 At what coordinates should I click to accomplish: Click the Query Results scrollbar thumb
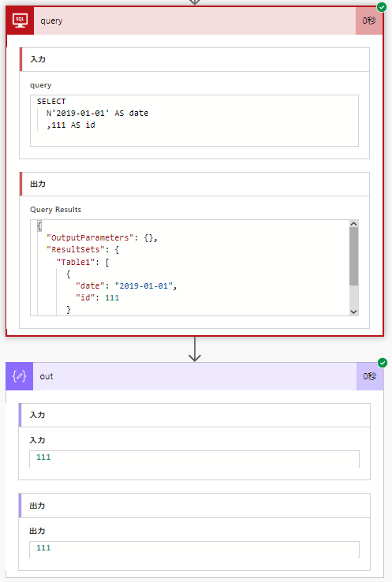click(x=354, y=256)
